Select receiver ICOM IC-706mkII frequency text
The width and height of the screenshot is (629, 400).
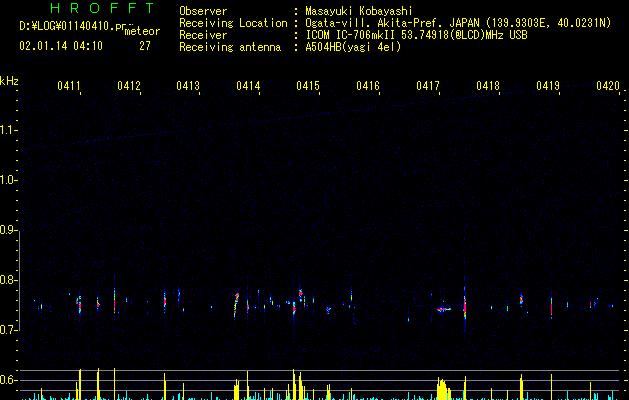click(416, 35)
